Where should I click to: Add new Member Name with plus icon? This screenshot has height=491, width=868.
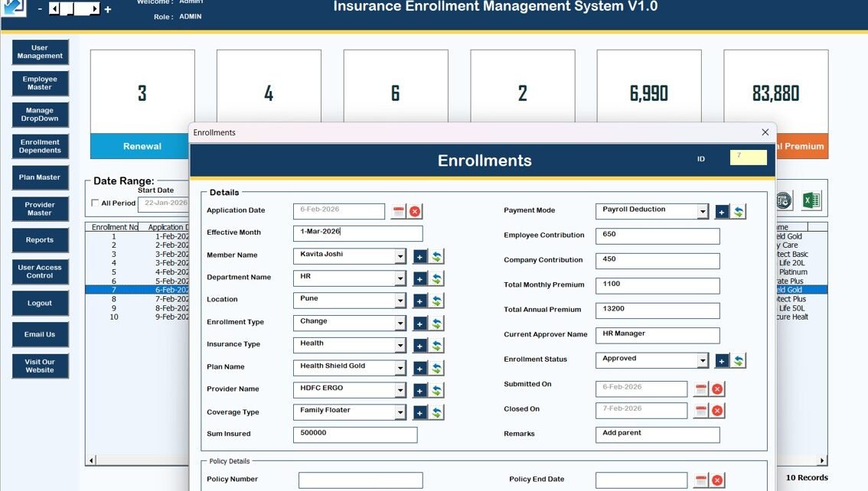click(420, 257)
